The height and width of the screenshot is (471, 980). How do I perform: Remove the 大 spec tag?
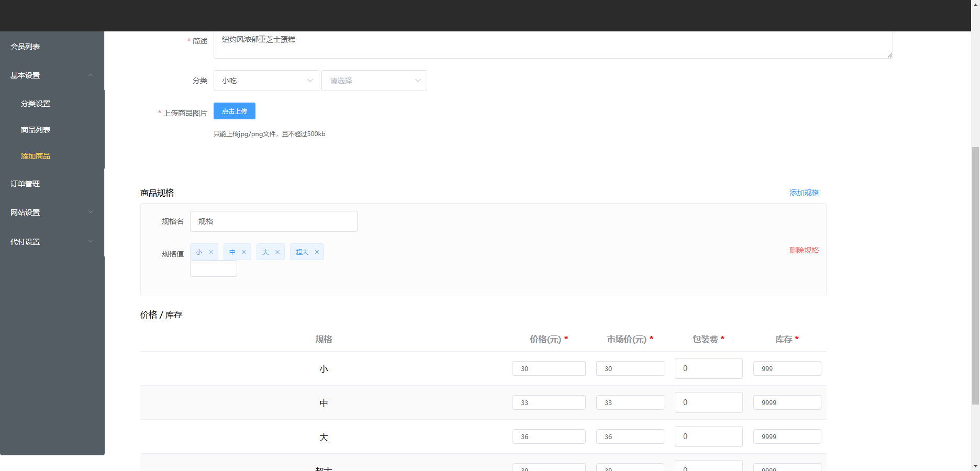(277, 252)
